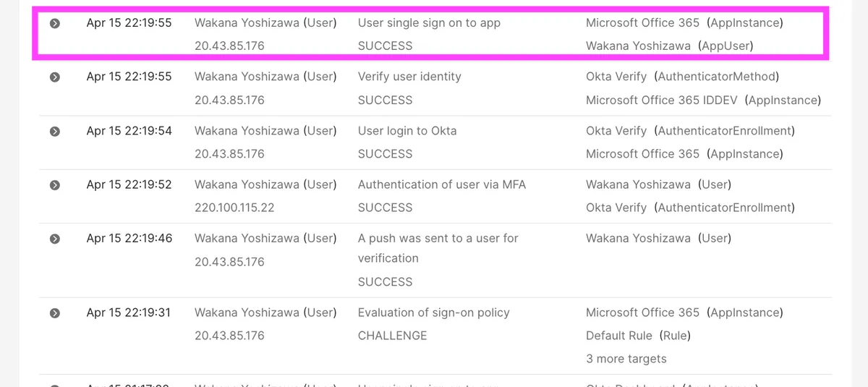Click the Apr 15 22:19:52 timestamp

point(129,184)
